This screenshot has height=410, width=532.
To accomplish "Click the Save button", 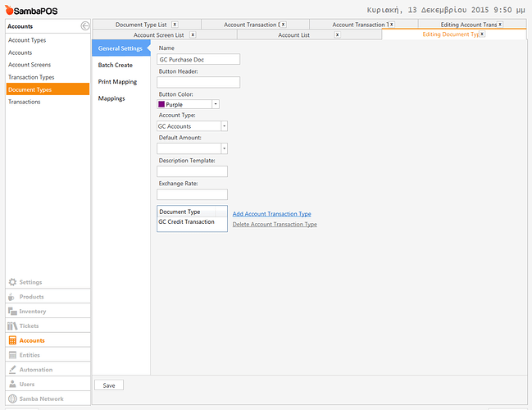I will pyautogui.click(x=109, y=385).
